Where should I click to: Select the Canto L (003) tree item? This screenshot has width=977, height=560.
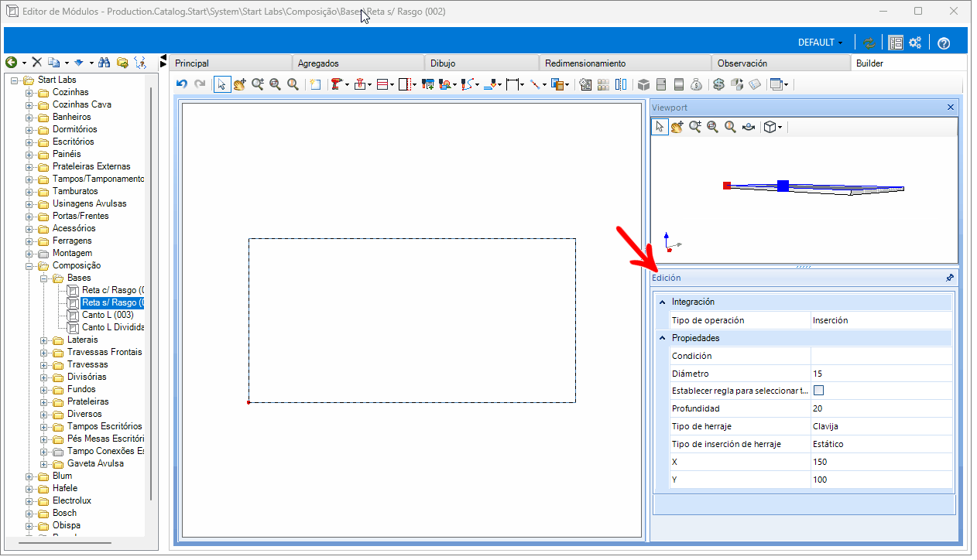pyautogui.click(x=107, y=315)
